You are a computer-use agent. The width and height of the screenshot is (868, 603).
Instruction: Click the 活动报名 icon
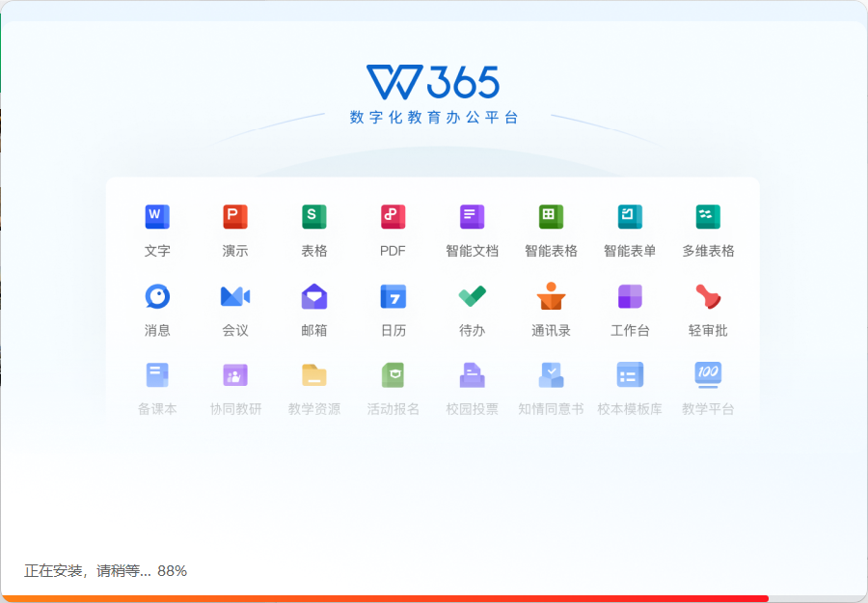pyautogui.click(x=393, y=375)
